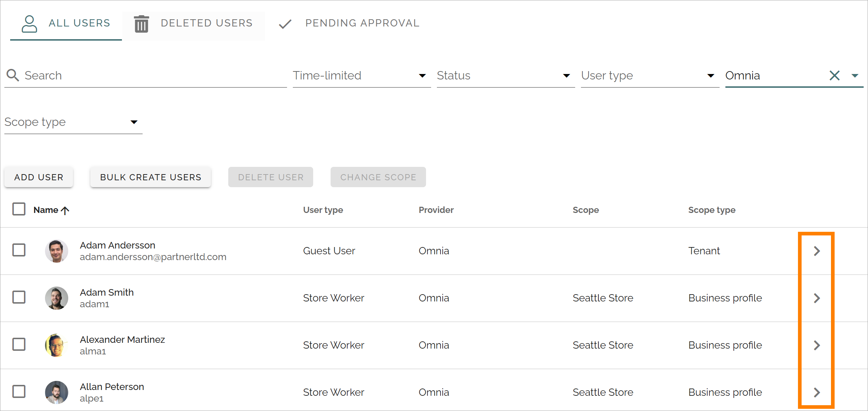Open Allan Peterson row chevron
Screen dimensions: 868x411
tap(817, 392)
